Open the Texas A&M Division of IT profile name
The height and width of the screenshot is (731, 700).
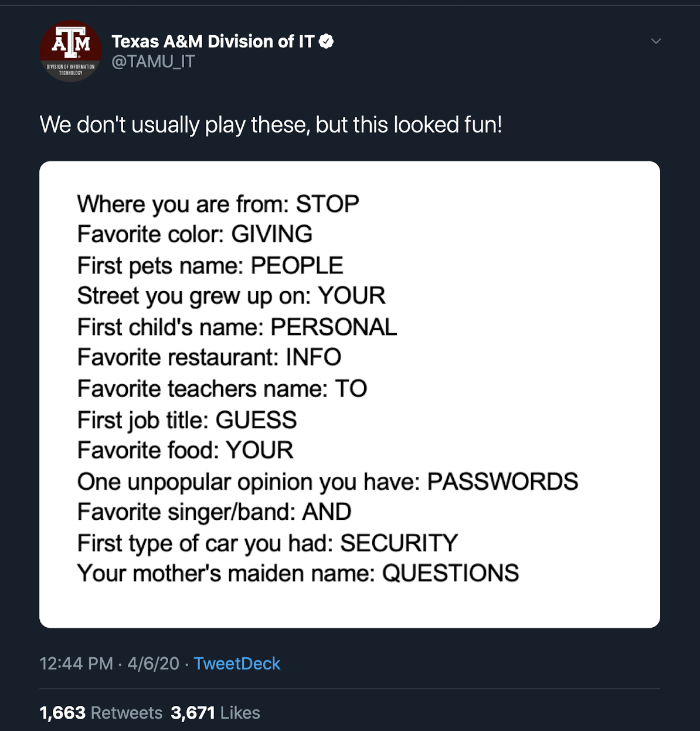(x=213, y=41)
